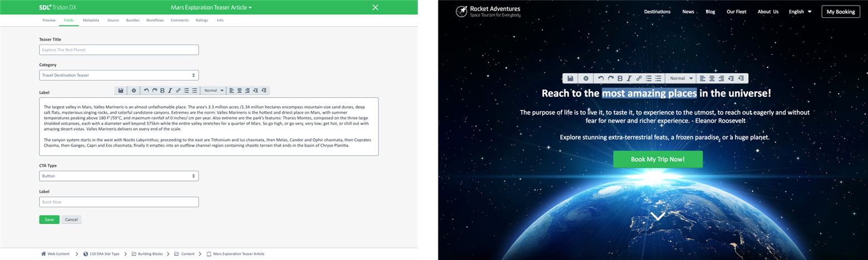Align text left in Tridion Label toolbar
Image resolution: width=868 pixels, height=260 pixels.
tap(231, 91)
